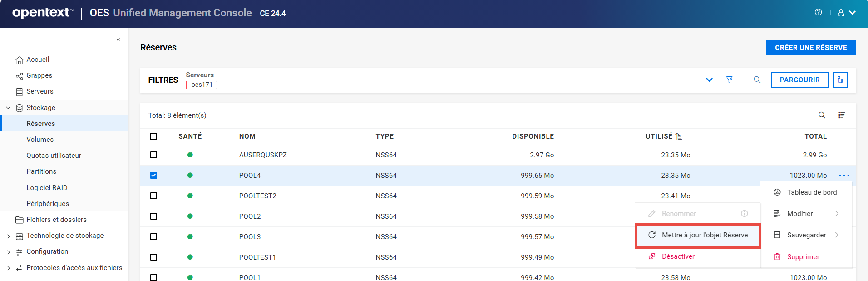Toggle the select-all checkbox in header
This screenshot has height=281, width=868.
pyautogui.click(x=154, y=136)
